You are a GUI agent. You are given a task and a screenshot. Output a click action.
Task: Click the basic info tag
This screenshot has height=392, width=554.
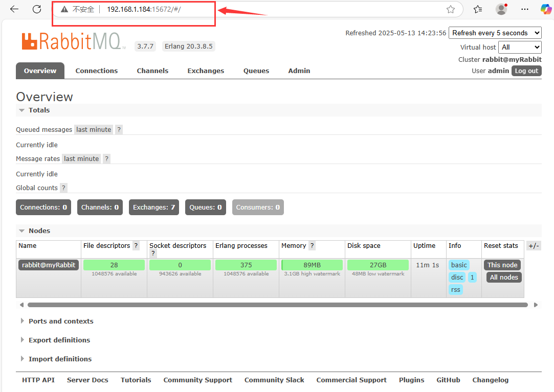(x=459, y=265)
